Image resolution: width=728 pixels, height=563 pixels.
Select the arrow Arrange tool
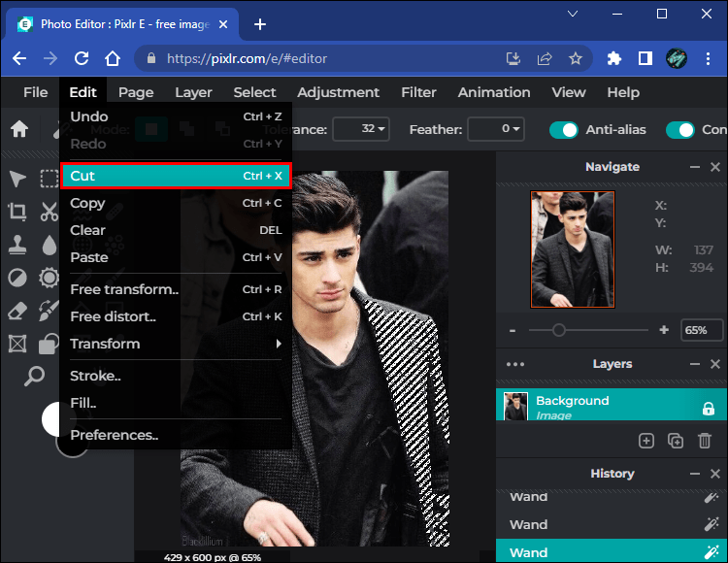pos(17,179)
